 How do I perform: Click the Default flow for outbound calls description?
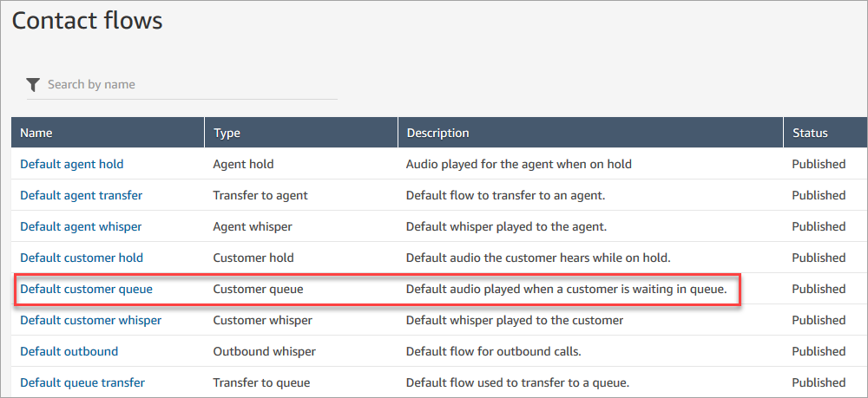point(493,351)
